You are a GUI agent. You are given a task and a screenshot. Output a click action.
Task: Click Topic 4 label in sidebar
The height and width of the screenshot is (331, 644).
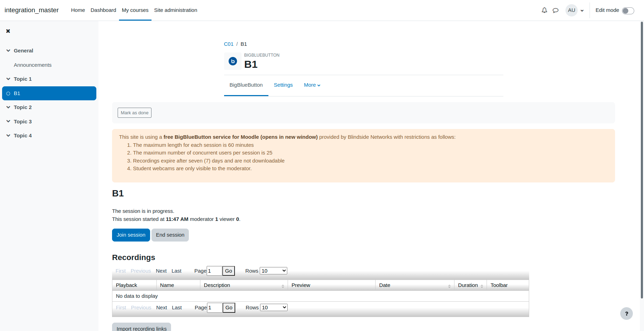point(23,136)
